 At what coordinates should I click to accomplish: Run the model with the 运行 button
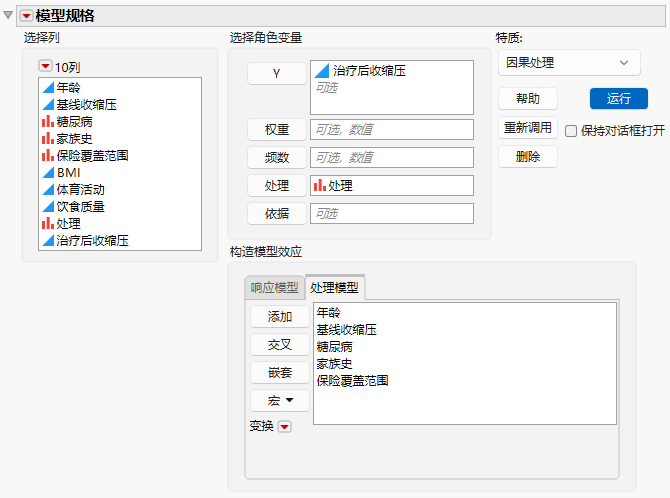click(619, 99)
